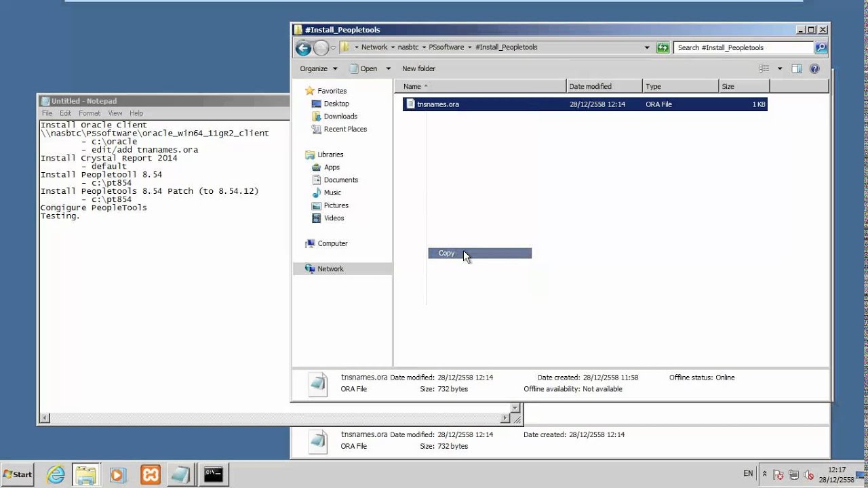Click the muted speaker tray icon
The width and height of the screenshot is (868, 488).
tap(808, 475)
